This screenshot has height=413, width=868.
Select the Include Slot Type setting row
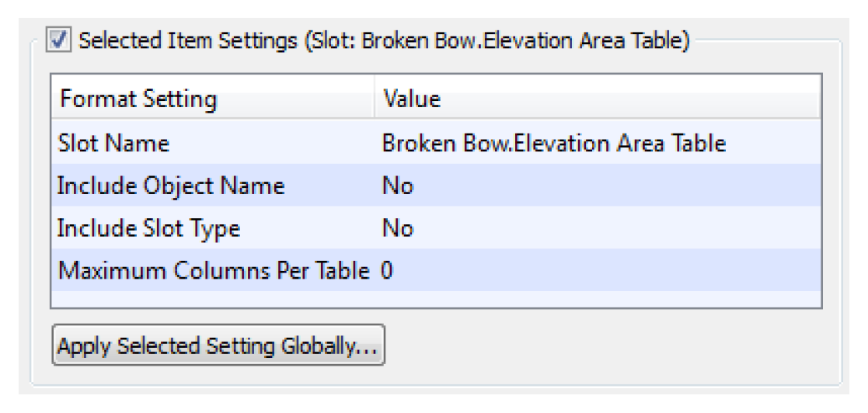pyautogui.click(x=149, y=229)
